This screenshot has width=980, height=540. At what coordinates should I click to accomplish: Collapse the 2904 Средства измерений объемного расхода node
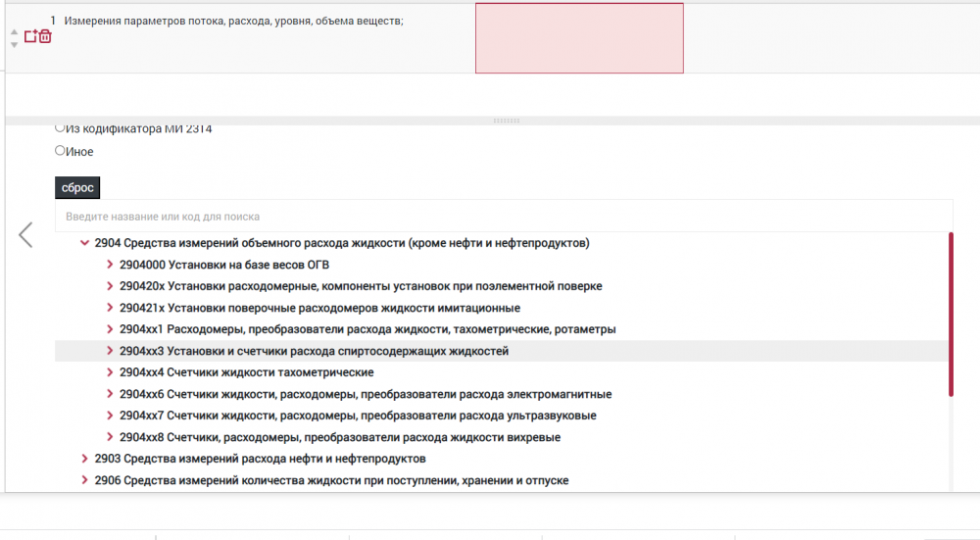pos(84,243)
